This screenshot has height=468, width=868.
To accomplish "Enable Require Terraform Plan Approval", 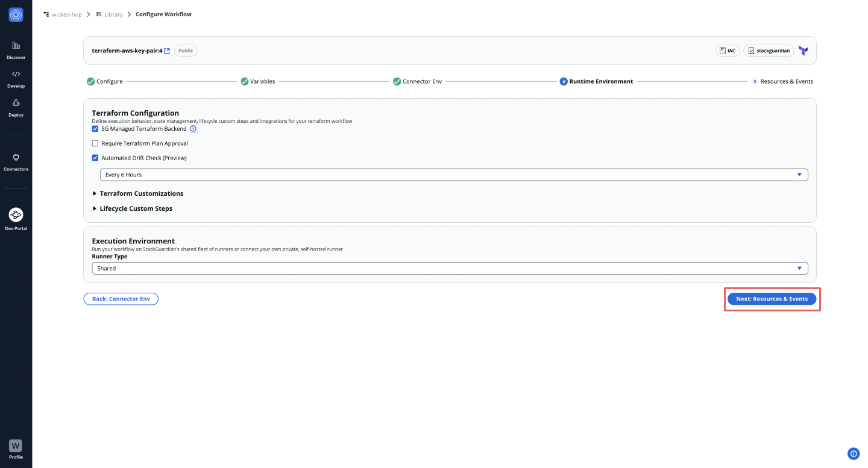I will (95, 143).
